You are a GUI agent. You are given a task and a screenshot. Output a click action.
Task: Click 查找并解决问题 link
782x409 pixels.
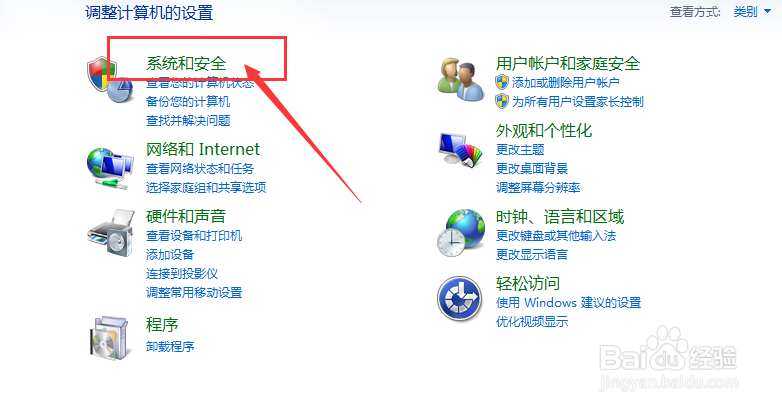(x=188, y=121)
